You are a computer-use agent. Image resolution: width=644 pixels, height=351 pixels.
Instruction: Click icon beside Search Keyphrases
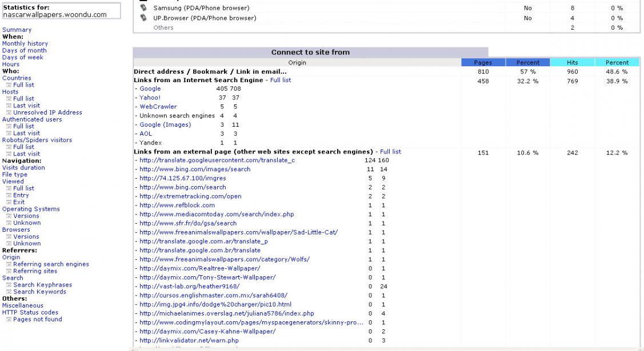coord(9,285)
